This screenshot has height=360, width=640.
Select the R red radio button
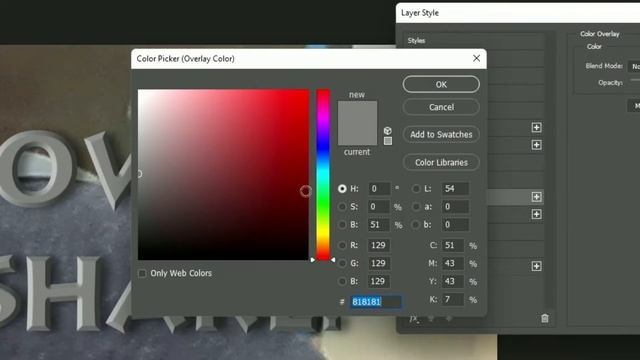click(x=342, y=245)
